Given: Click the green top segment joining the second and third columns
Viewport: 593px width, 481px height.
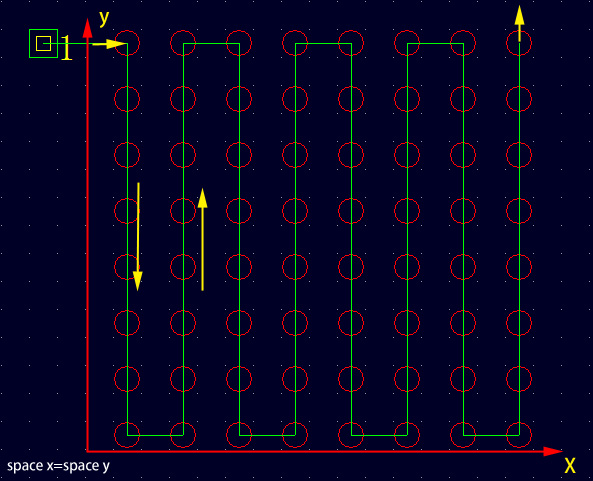Looking at the screenshot, I should (211, 43).
